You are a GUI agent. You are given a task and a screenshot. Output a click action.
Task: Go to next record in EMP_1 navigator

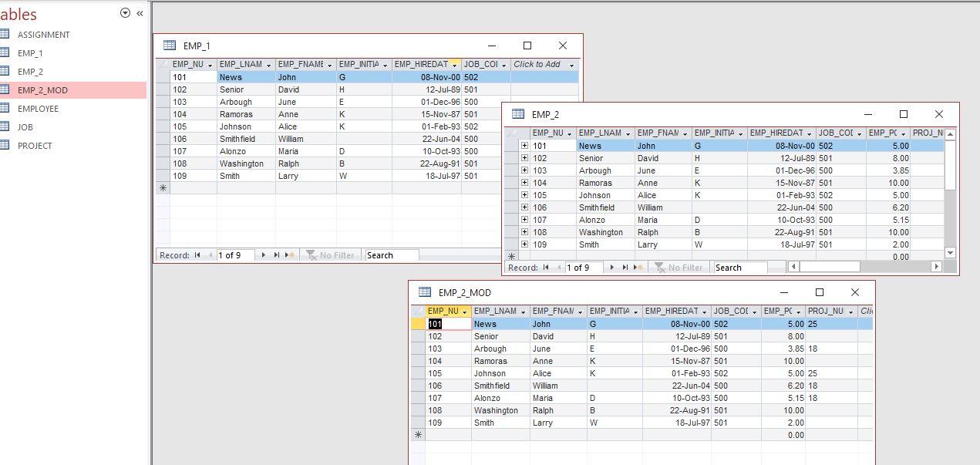pyautogui.click(x=263, y=255)
